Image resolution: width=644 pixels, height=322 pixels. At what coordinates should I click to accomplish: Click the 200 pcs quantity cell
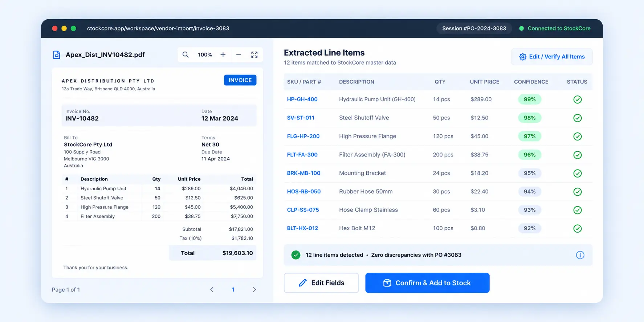point(443,155)
